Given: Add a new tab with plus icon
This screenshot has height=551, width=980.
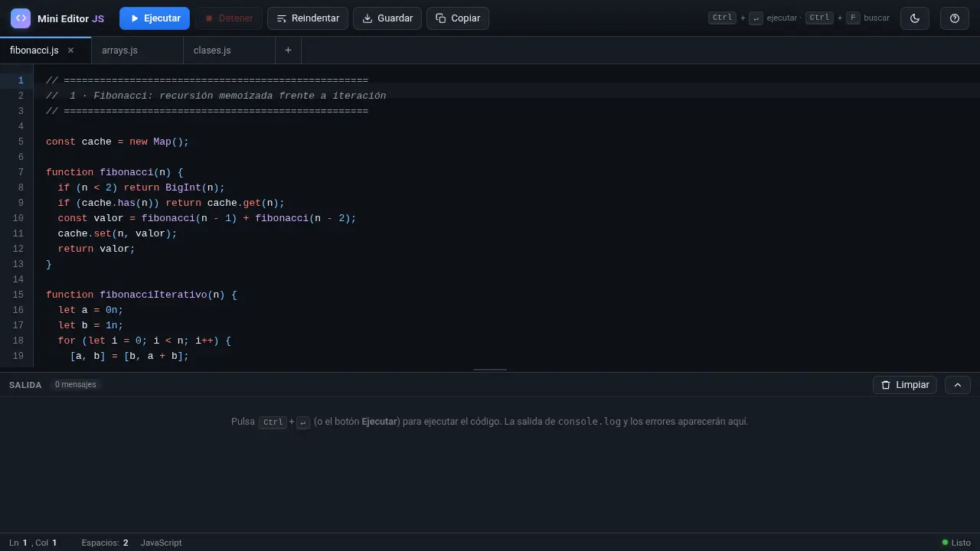Looking at the screenshot, I should tap(288, 51).
